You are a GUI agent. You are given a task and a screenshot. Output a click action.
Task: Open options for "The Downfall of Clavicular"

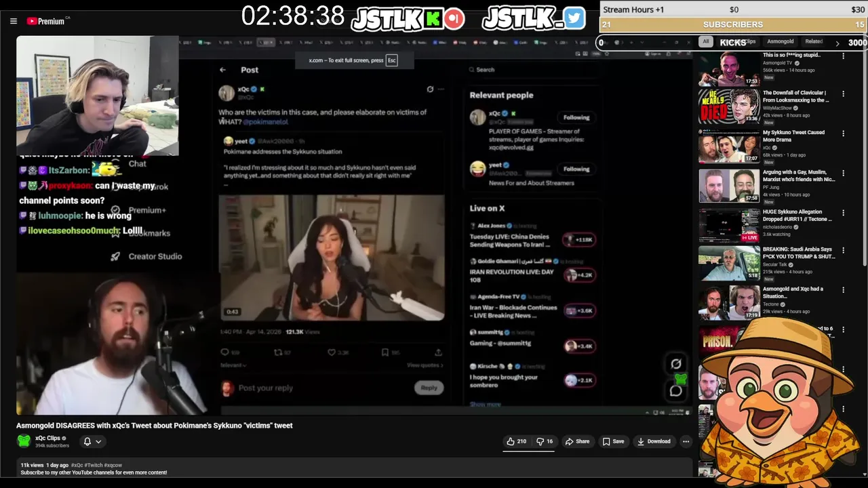844,94
